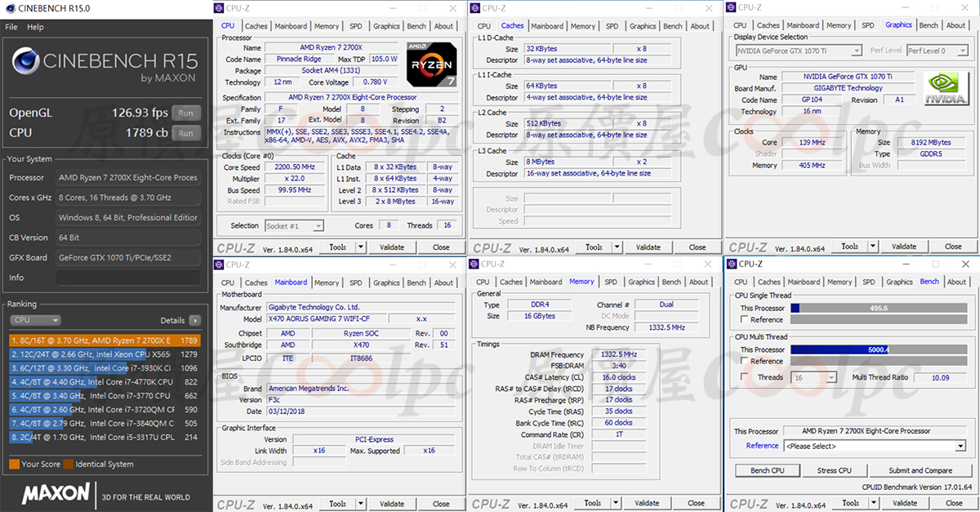Select the AMD Ryzen 7 2700X ranking row
980x512 pixels.
(x=105, y=341)
